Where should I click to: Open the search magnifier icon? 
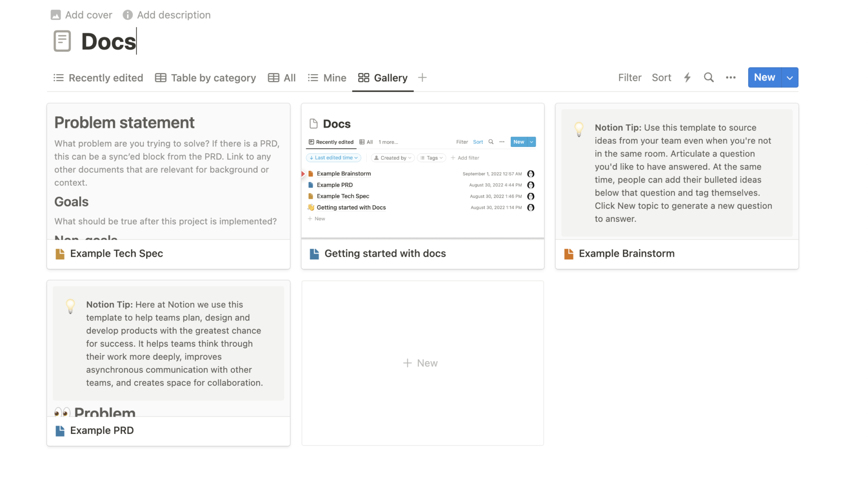point(708,78)
